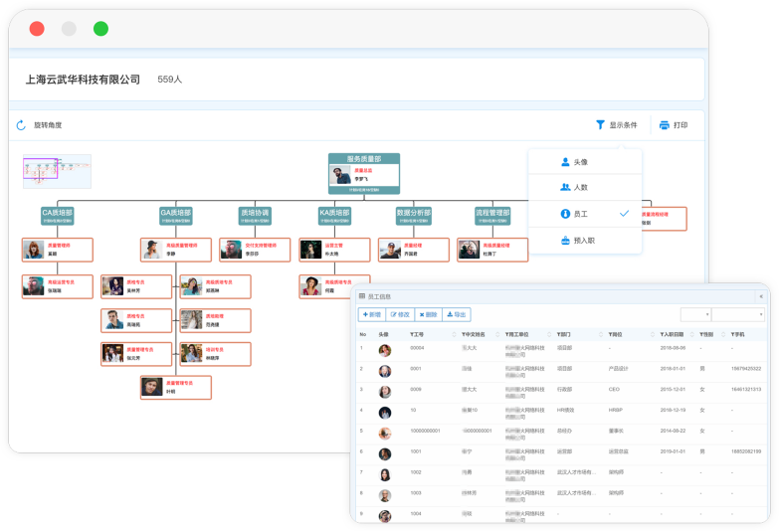Open the wider second filter dropdown
The width and height of the screenshot is (779, 532).
tap(738, 314)
